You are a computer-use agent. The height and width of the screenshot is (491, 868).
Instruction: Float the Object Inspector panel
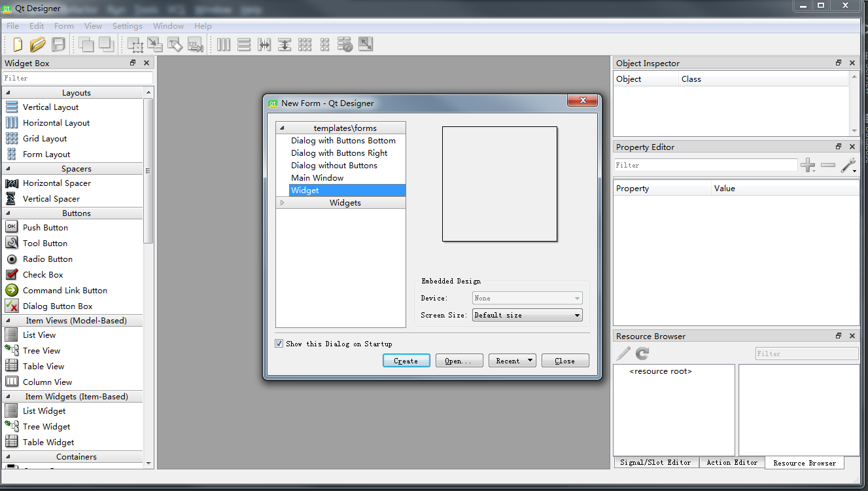point(839,63)
